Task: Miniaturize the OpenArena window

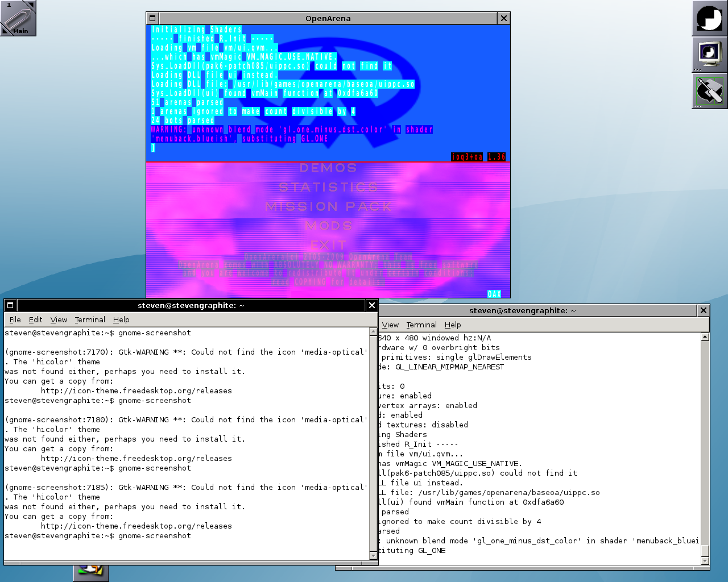Action: pyautogui.click(x=152, y=18)
